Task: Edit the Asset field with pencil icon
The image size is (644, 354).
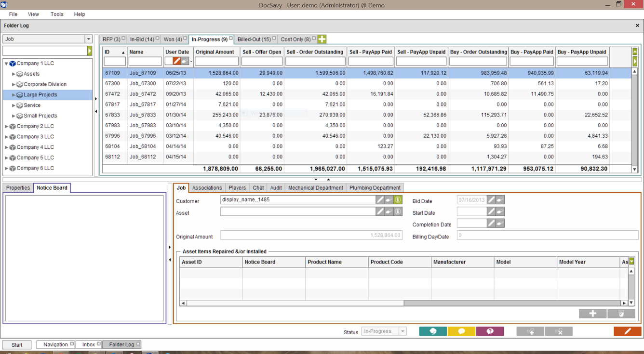Action: pos(380,211)
